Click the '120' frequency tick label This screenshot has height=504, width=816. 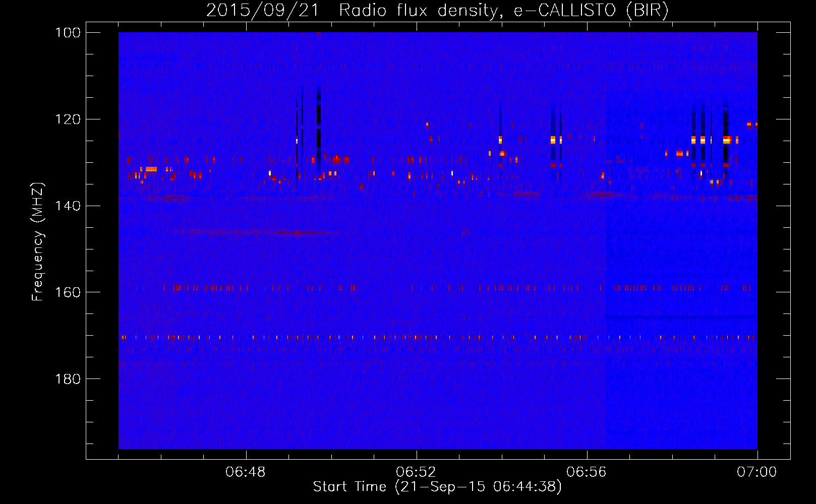click(x=68, y=119)
